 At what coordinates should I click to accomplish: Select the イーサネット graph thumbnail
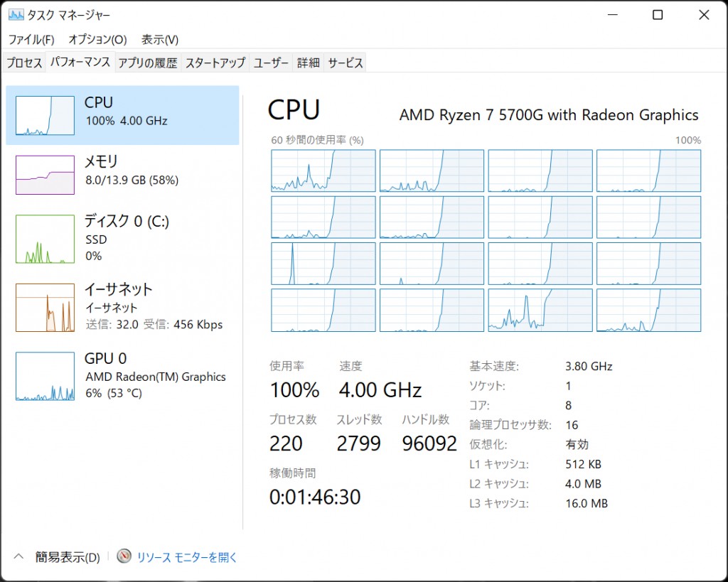coord(45,307)
